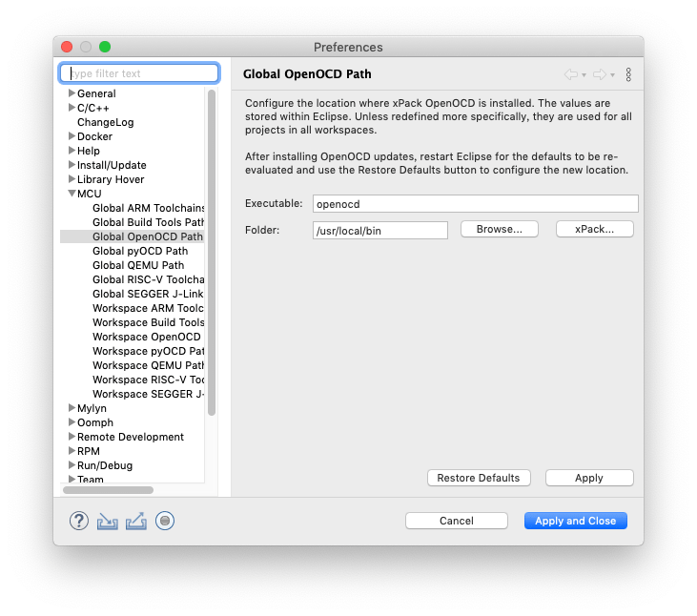Focus the type filter text field

[x=139, y=73]
